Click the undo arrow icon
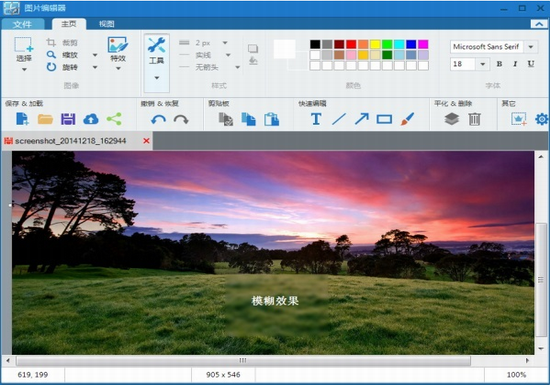Image resolution: width=550 pixels, height=385 pixels. click(158, 120)
